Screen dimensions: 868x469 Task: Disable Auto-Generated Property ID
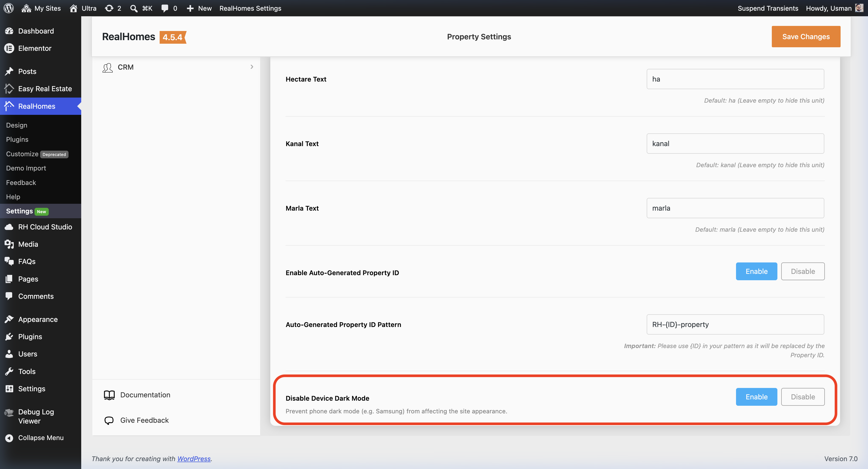(803, 271)
